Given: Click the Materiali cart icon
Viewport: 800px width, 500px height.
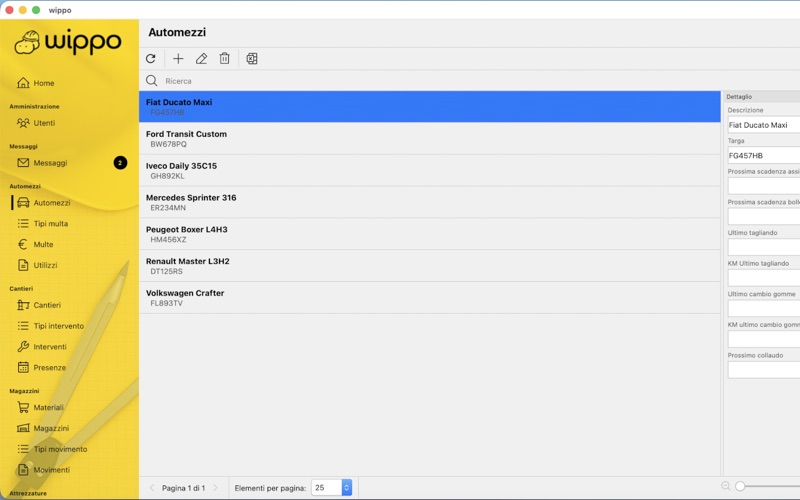Looking at the screenshot, I should click(x=23, y=407).
